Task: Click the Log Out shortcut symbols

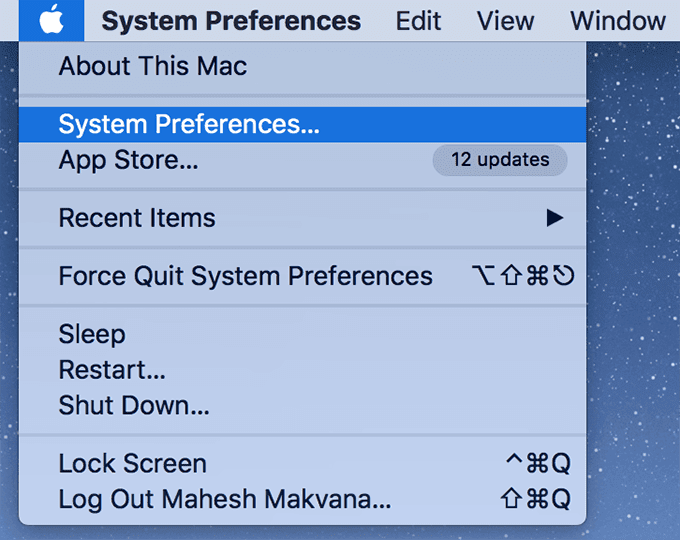Action: (x=536, y=499)
